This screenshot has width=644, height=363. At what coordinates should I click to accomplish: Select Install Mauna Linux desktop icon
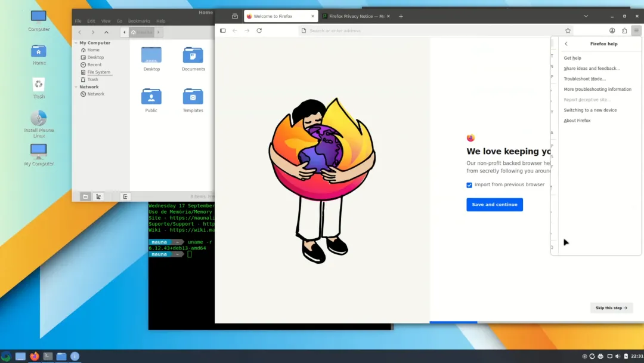39,124
